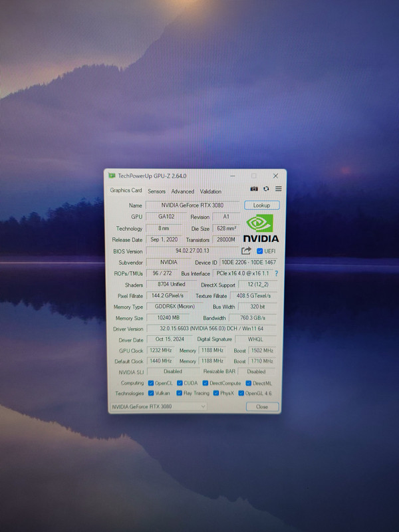The height and width of the screenshot is (532, 399).
Task: Click the DirectX Support value 12 (12_2)
Action: click(258, 285)
